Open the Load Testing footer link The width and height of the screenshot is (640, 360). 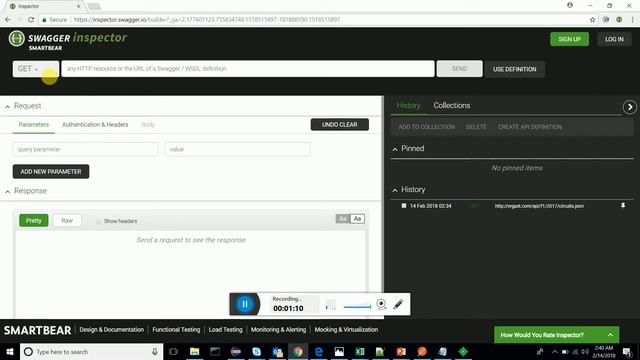click(225, 329)
